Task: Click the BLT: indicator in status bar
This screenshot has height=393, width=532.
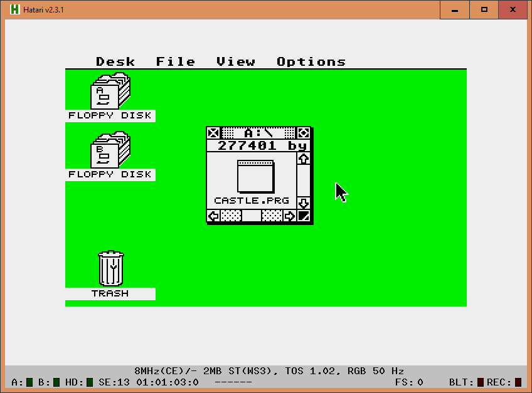Action: (x=481, y=382)
